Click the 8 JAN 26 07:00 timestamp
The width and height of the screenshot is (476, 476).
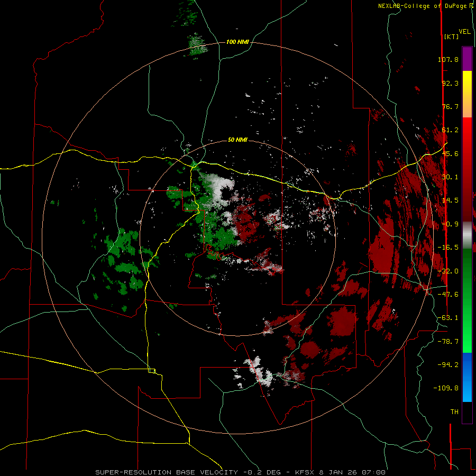pyautogui.click(x=352, y=472)
